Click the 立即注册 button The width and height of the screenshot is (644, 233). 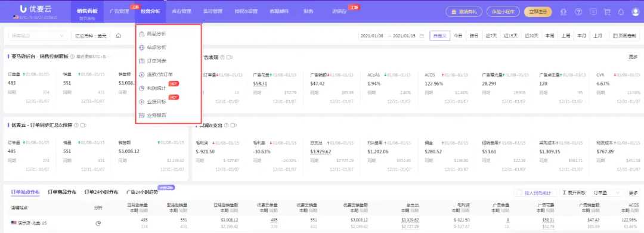[538, 12]
